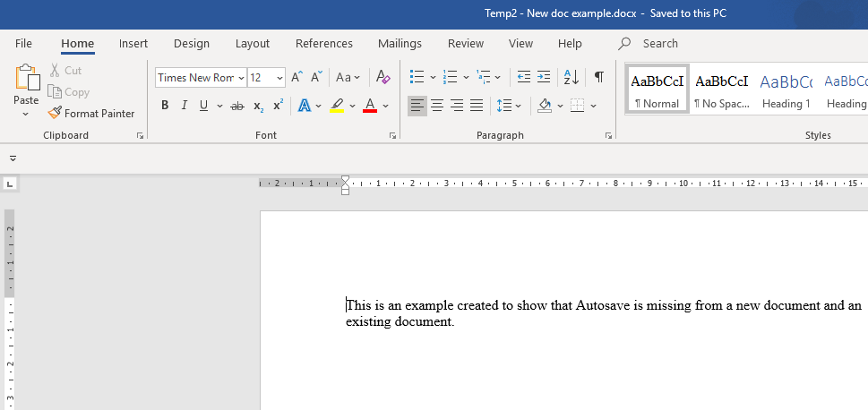Viewport: 868px width, 410px height.
Task: Apply strikethrough formatting
Action: [236, 105]
